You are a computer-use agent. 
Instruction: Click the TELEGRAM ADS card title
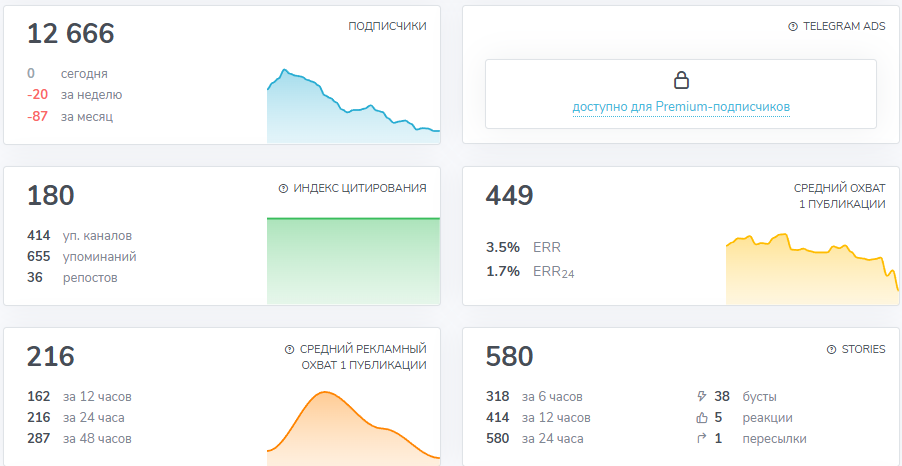pos(844,27)
